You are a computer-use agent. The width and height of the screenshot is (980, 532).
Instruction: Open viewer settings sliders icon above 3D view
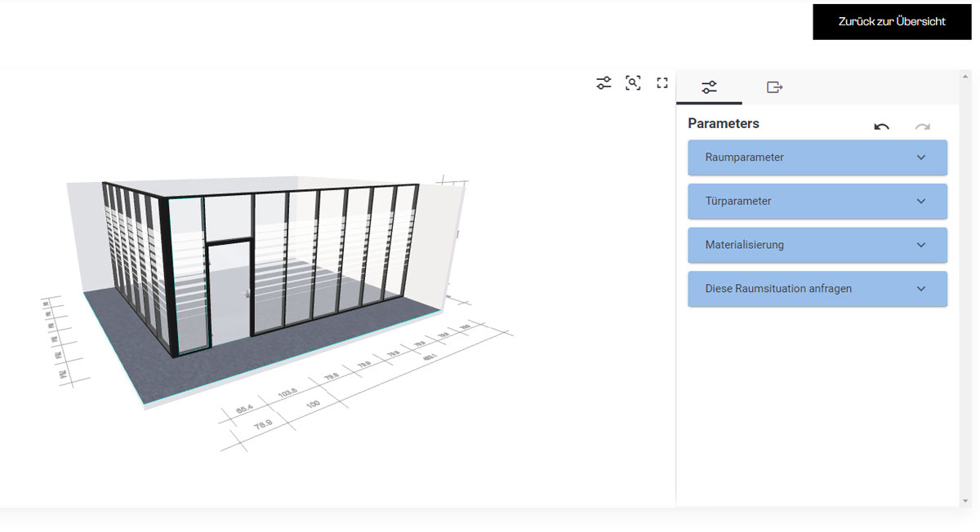pos(604,83)
